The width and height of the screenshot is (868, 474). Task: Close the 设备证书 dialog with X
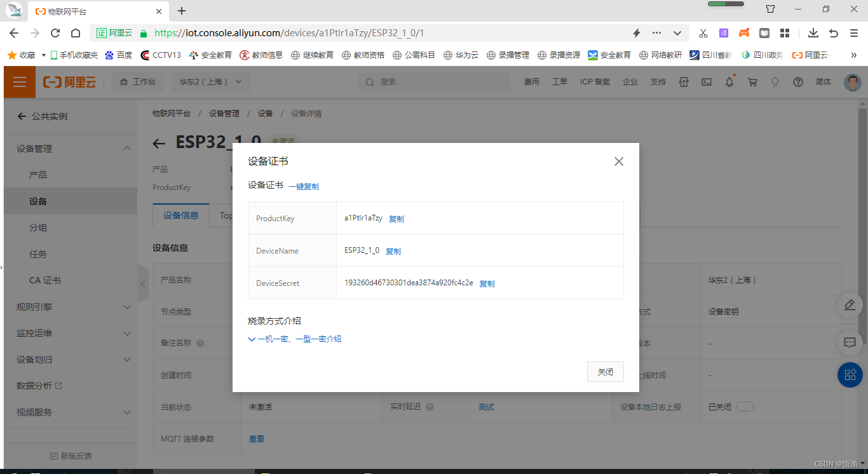pos(618,161)
